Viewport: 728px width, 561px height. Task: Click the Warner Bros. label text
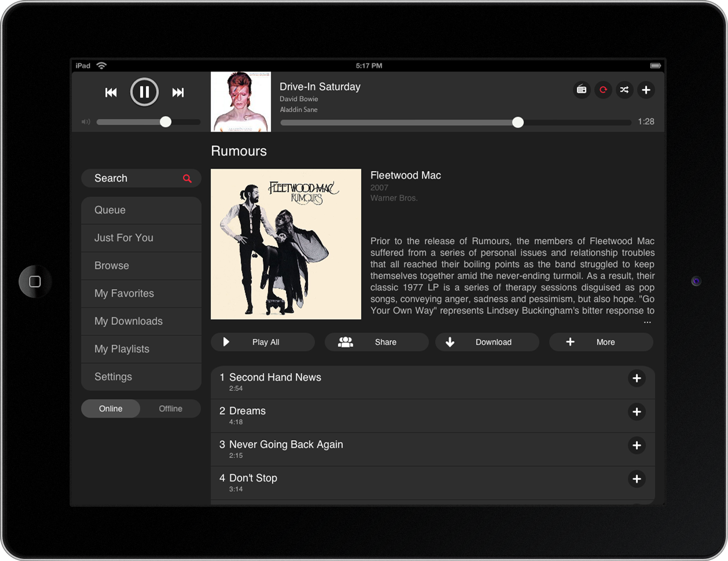pyautogui.click(x=394, y=198)
